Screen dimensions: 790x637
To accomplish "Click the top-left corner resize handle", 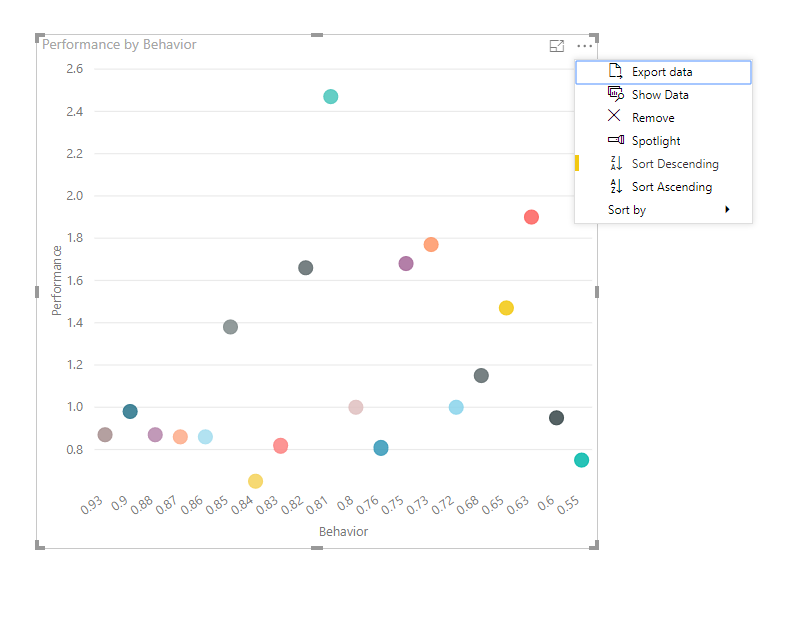I will pos(39,37).
